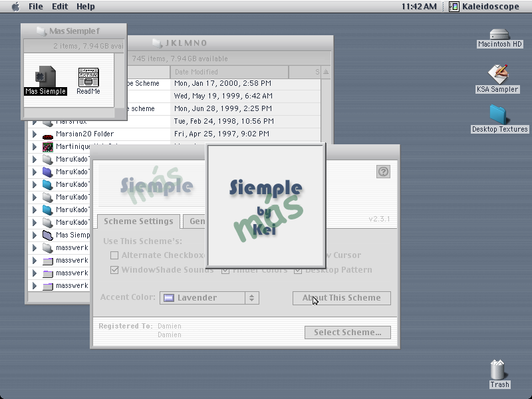
Task: Click the Trash icon
Action: pos(497,370)
